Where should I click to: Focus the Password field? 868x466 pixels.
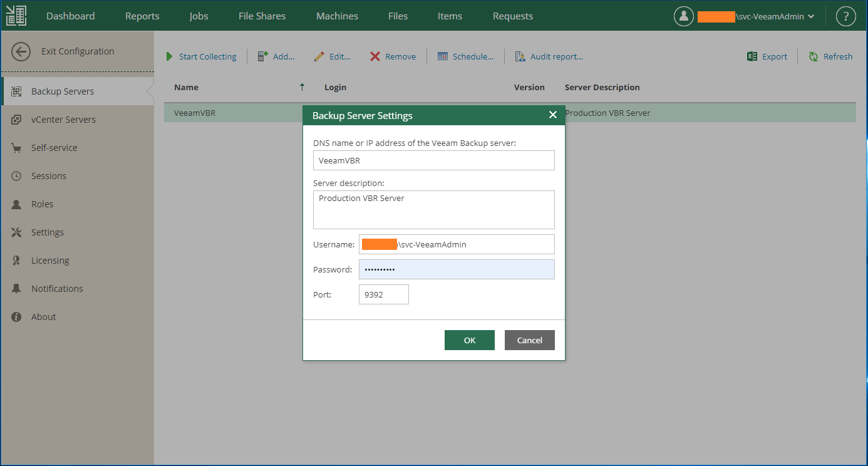(457, 269)
